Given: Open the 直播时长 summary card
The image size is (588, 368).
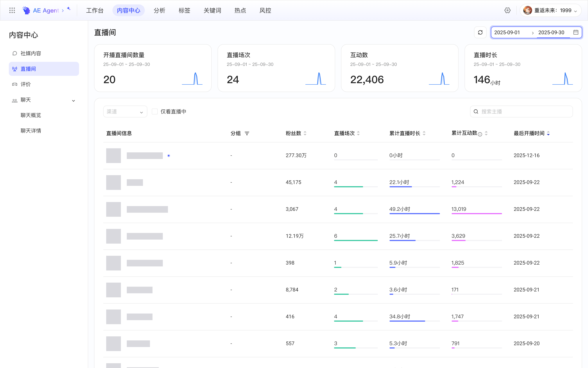Looking at the screenshot, I should coord(523,68).
